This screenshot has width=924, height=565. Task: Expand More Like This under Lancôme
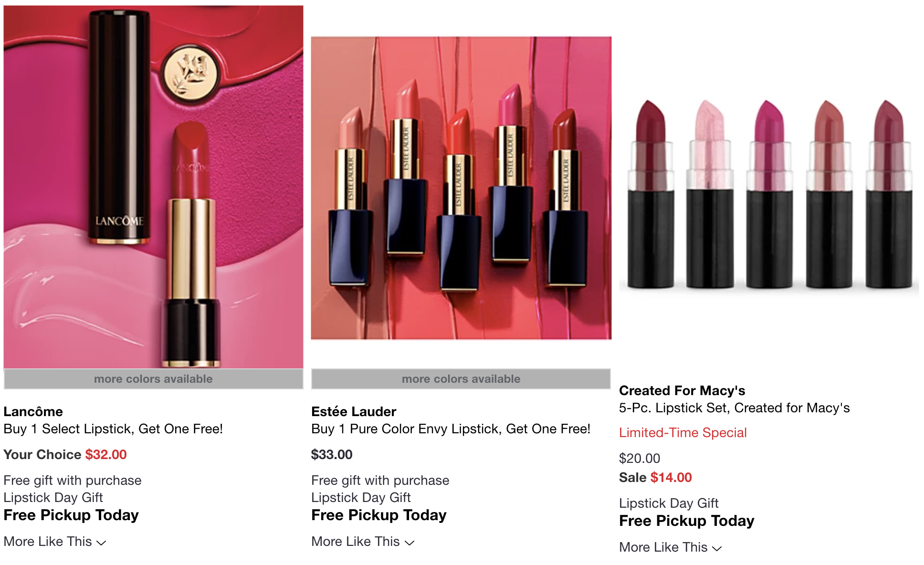55,542
